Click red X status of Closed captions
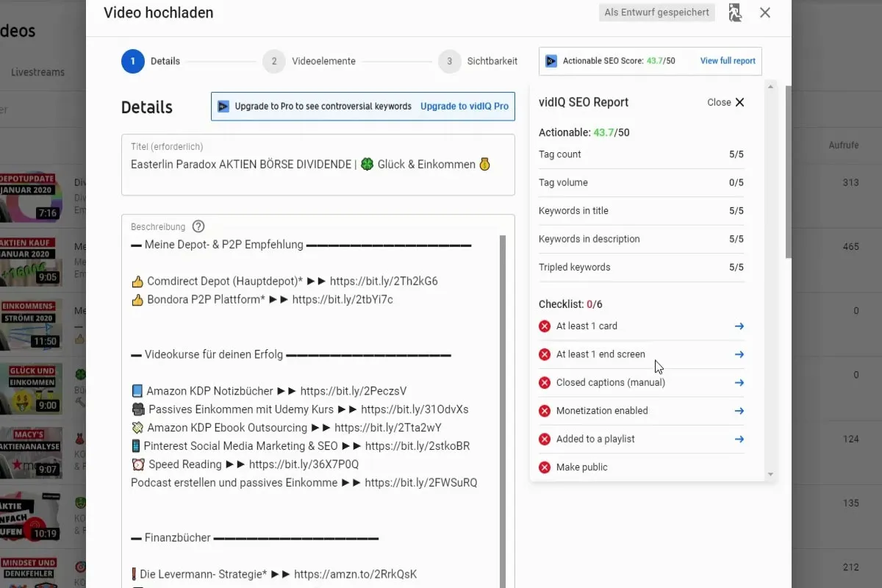The height and width of the screenshot is (588, 882). coord(545,383)
